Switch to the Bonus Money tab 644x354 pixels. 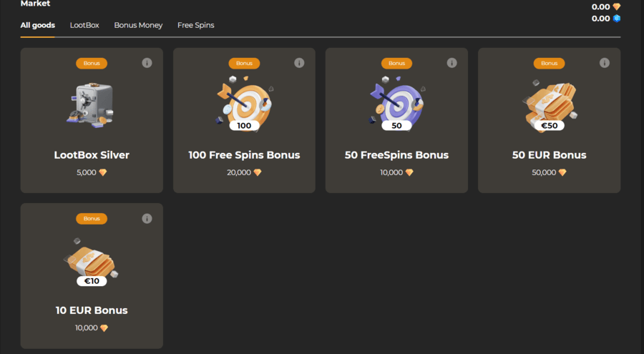[138, 25]
